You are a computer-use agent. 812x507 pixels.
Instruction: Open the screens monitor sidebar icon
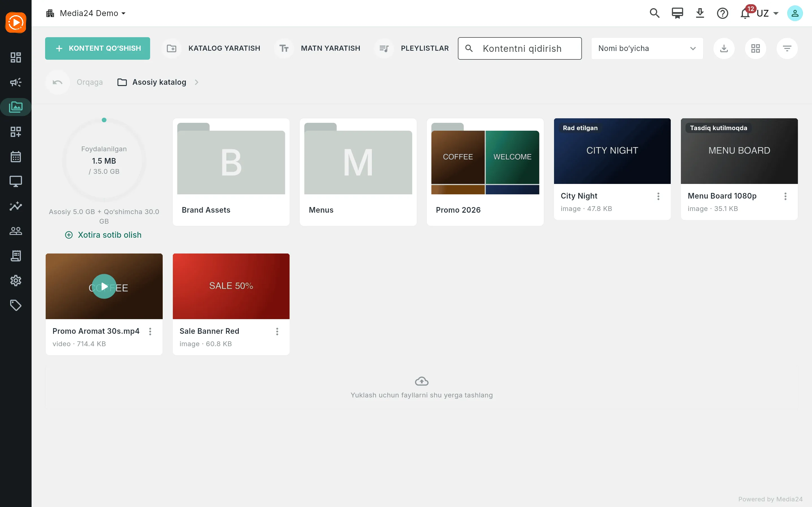pyautogui.click(x=16, y=181)
